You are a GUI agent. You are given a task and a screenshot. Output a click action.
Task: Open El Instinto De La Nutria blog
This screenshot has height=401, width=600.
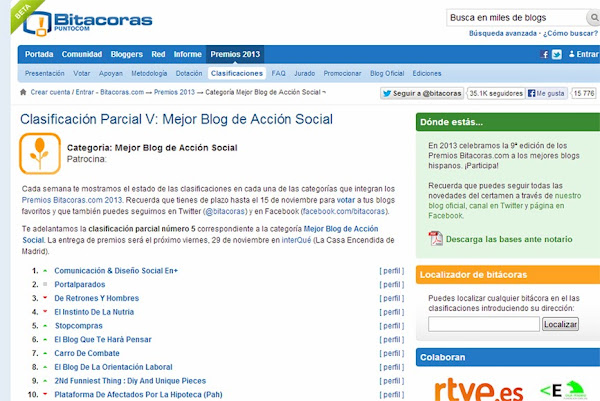tap(94, 312)
